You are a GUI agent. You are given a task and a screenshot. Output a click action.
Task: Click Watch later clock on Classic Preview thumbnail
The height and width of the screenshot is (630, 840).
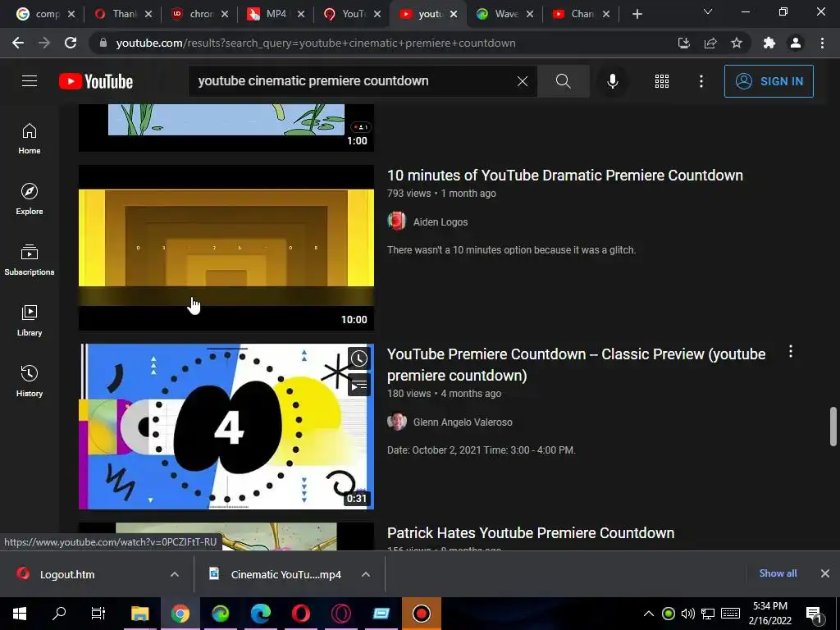[x=359, y=358]
